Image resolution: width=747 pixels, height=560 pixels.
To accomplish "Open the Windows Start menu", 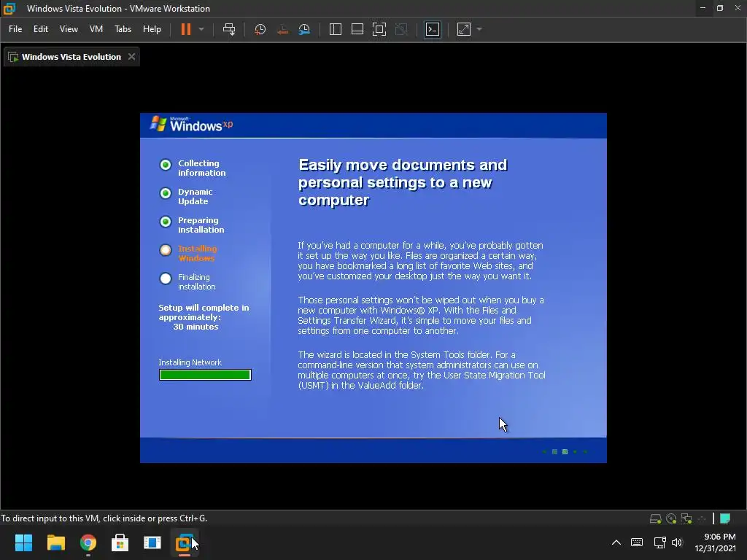I will [x=23, y=542].
